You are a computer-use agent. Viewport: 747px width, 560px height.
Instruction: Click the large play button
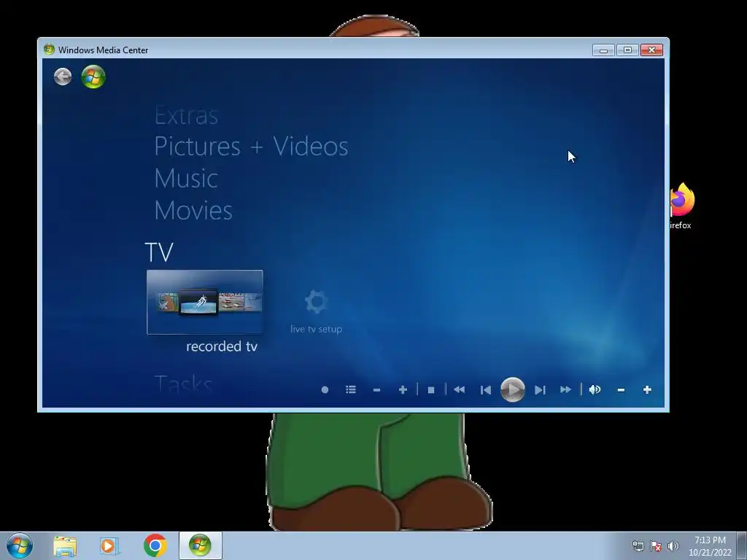pyautogui.click(x=513, y=389)
